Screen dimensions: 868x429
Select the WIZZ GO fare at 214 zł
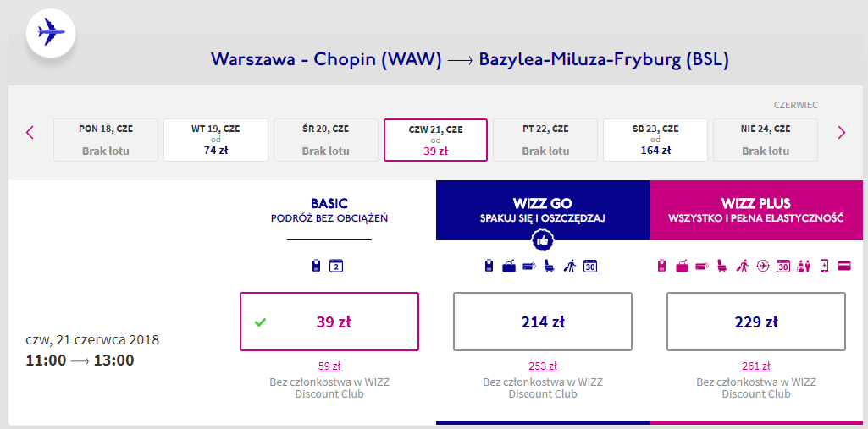(x=543, y=322)
